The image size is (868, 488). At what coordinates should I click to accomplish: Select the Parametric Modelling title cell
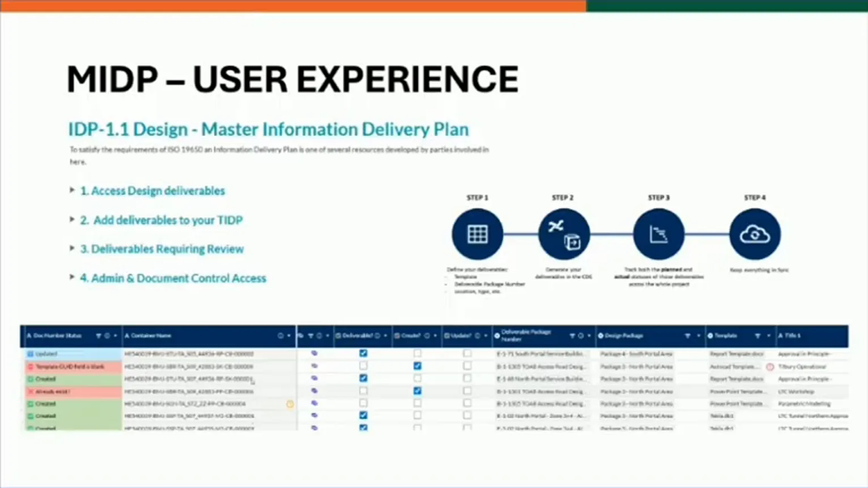click(804, 404)
